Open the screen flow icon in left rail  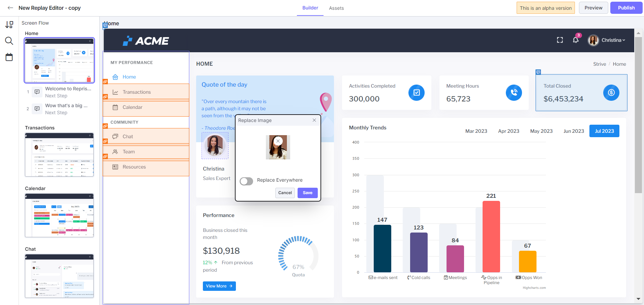tap(9, 25)
